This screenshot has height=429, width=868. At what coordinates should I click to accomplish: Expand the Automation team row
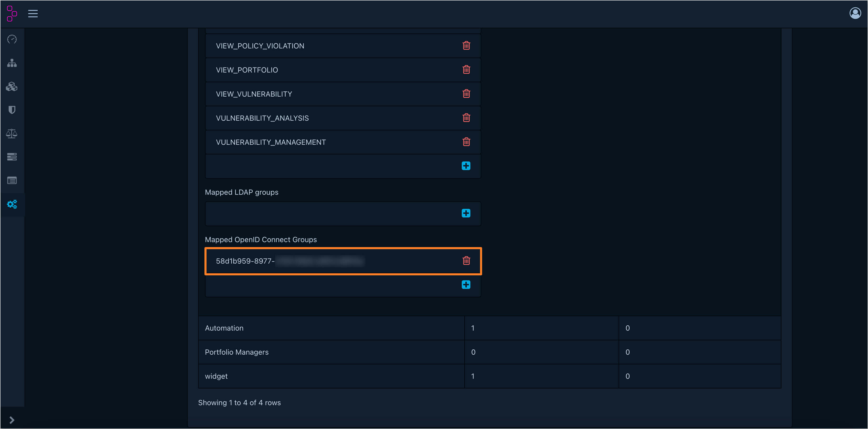[224, 328]
